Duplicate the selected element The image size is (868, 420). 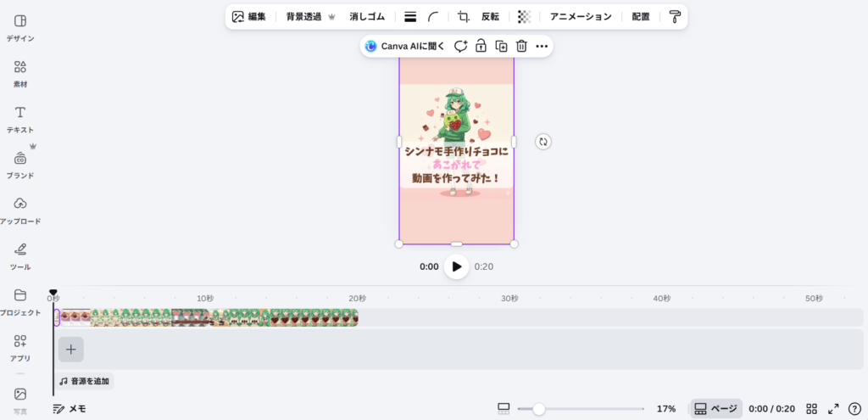(x=502, y=47)
